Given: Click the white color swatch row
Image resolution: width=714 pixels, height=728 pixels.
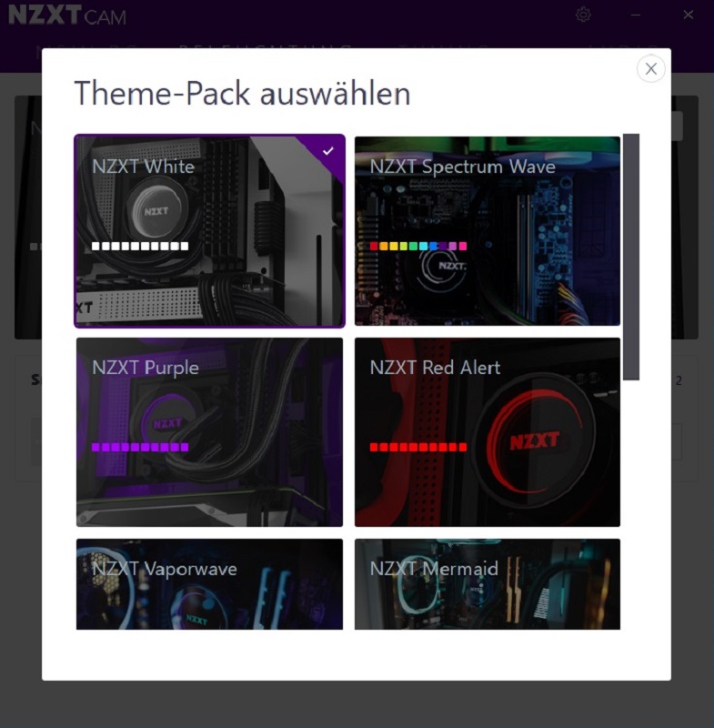Looking at the screenshot, I should [140, 246].
